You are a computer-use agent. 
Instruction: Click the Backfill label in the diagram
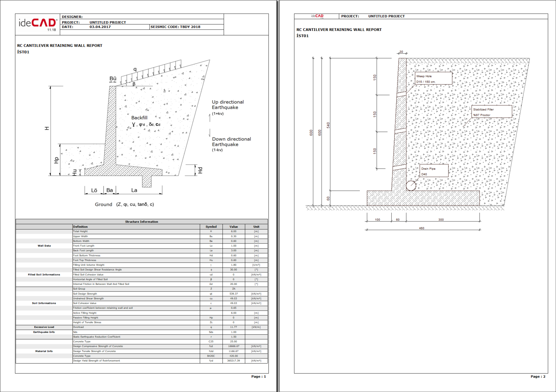tap(139, 118)
